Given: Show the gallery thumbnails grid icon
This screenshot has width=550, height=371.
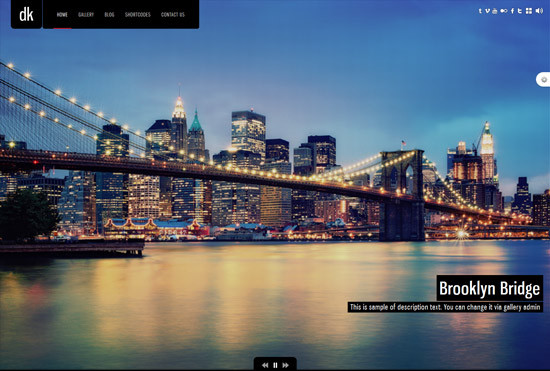Looking at the screenshot, I should 529,11.
